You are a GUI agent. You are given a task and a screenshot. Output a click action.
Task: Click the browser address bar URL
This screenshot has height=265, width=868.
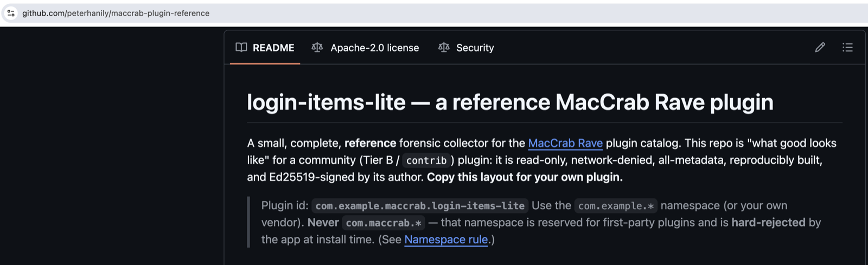[x=116, y=13]
